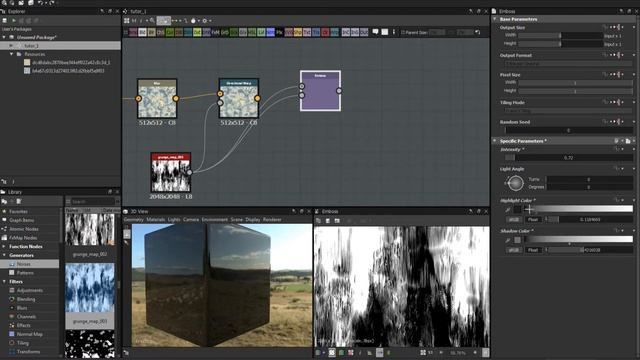Screen dimensions: 640x360
Task: Open the Output Format dropdown
Action: point(569,64)
